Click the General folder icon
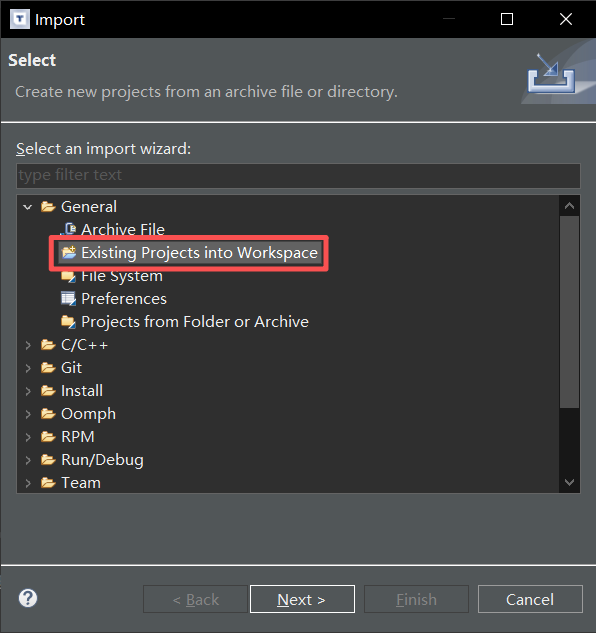Viewport: 596px width, 633px height. point(48,207)
